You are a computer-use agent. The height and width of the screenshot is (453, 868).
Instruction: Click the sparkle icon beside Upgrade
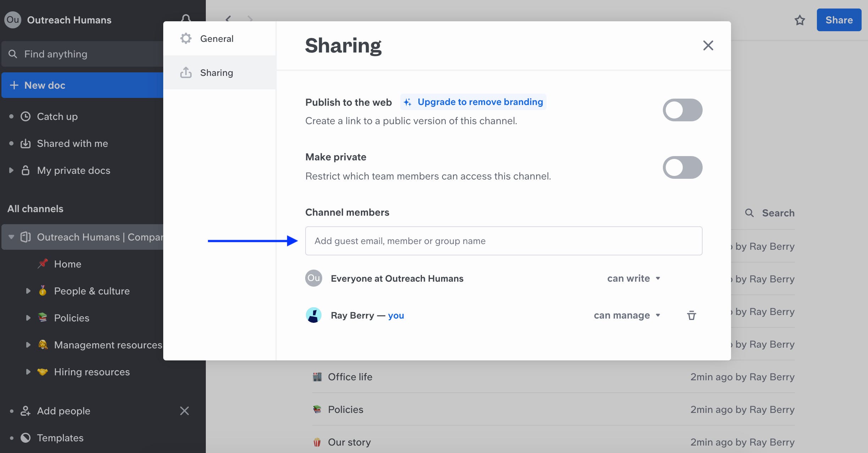pos(408,102)
